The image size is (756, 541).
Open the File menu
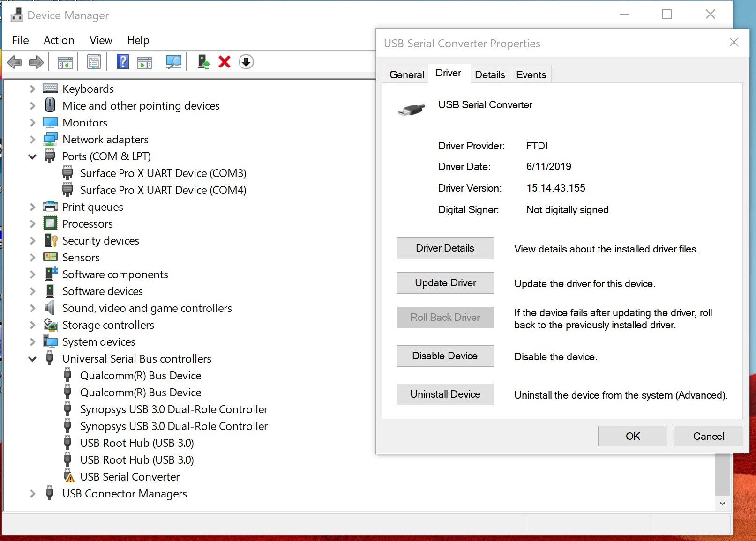(20, 40)
